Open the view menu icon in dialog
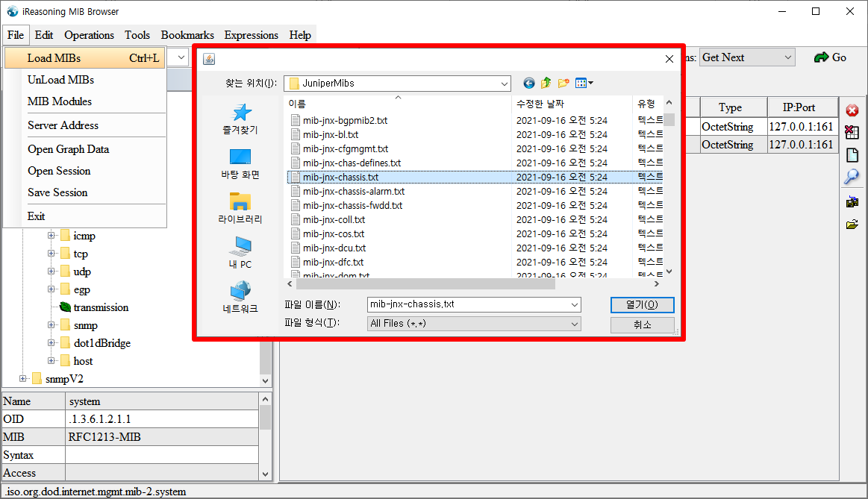This screenshot has height=499, width=868. coord(584,83)
